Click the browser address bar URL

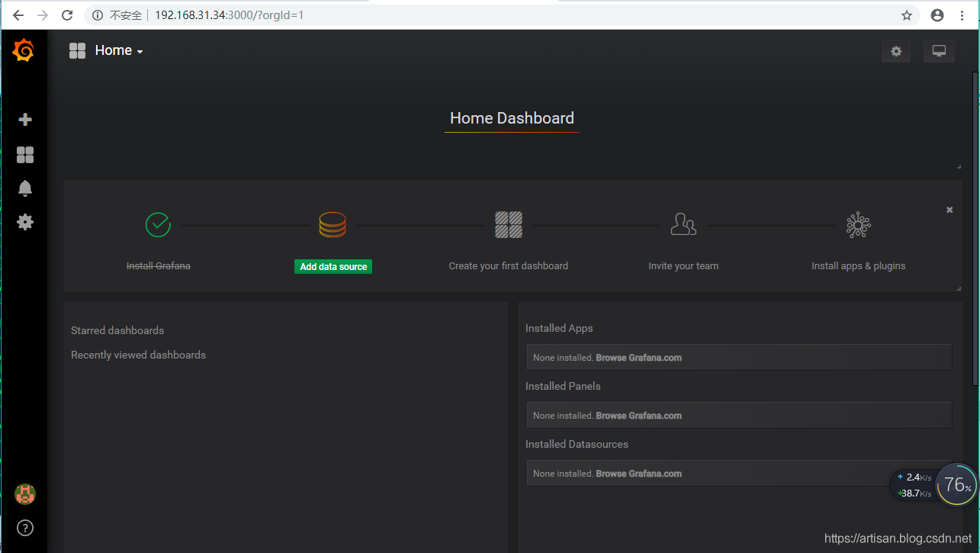click(229, 15)
